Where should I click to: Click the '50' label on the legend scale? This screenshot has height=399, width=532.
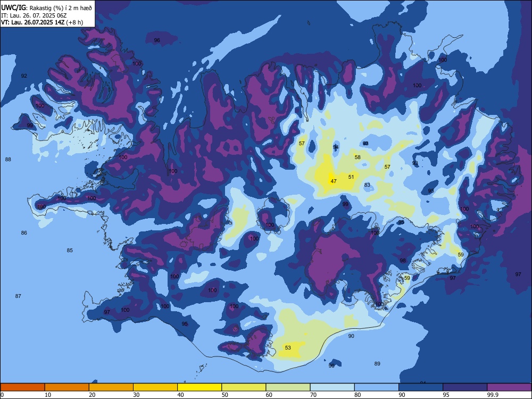coord(225,395)
